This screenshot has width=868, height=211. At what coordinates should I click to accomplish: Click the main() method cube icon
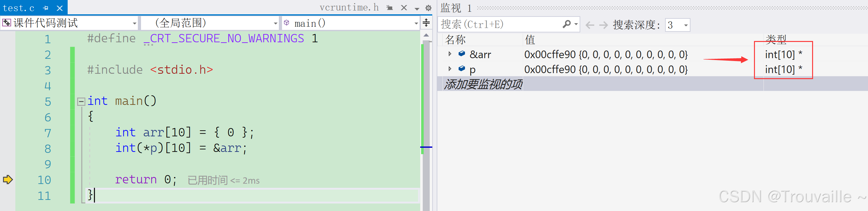pyautogui.click(x=287, y=23)
